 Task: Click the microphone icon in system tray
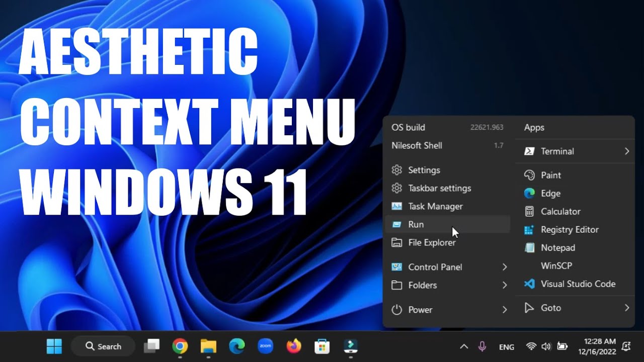click(x=482, y=346)
